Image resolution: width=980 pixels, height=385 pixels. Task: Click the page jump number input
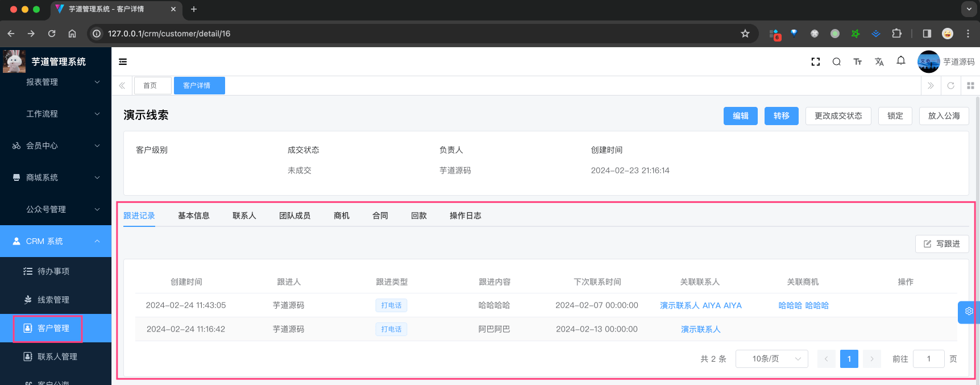click(x=928, y=359)
